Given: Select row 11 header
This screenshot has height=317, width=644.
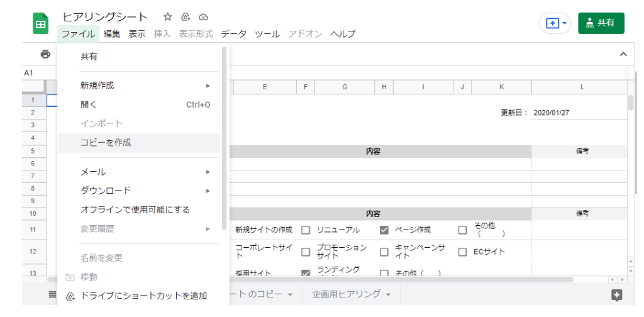Looking at the screenshot, I should click(34, 230).
